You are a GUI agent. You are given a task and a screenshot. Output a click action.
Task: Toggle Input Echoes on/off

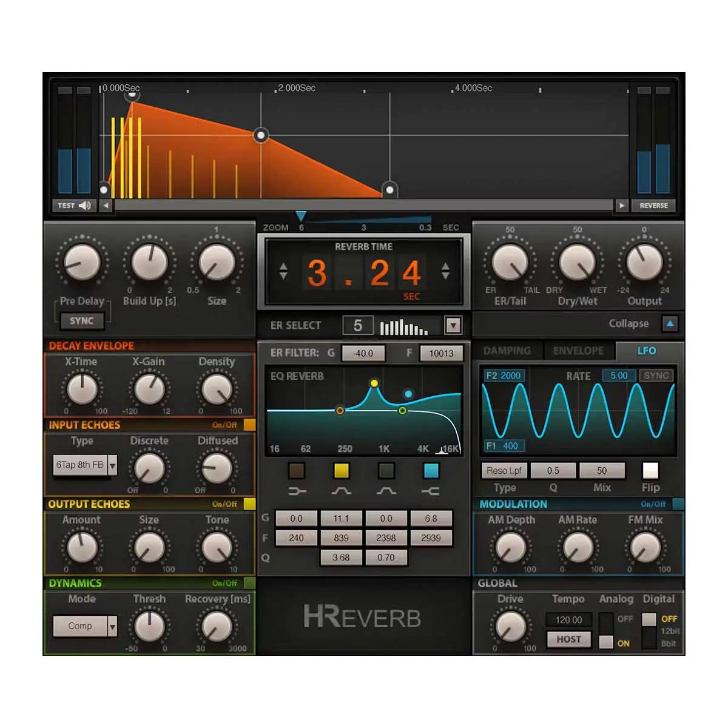(x=249, y=425)
